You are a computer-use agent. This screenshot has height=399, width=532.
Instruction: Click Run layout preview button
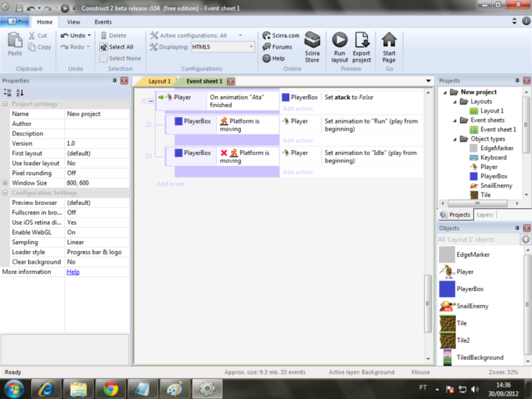(x=340, y=47)
